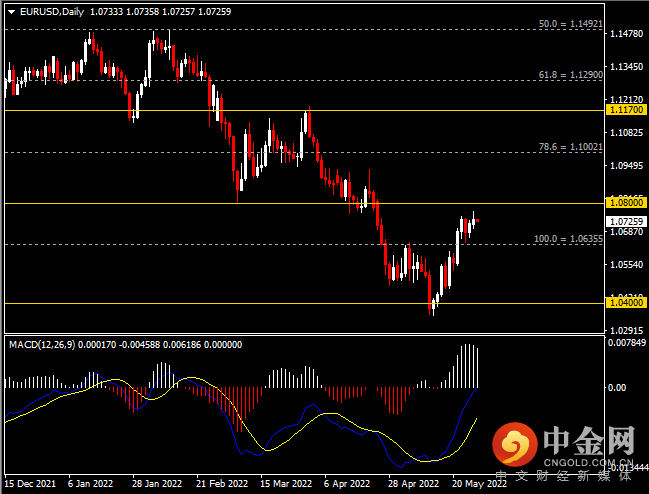This screenshot has width=649, height=494.
Task: Select the latest candlestick on the price chart
Action: pos(478,221)
